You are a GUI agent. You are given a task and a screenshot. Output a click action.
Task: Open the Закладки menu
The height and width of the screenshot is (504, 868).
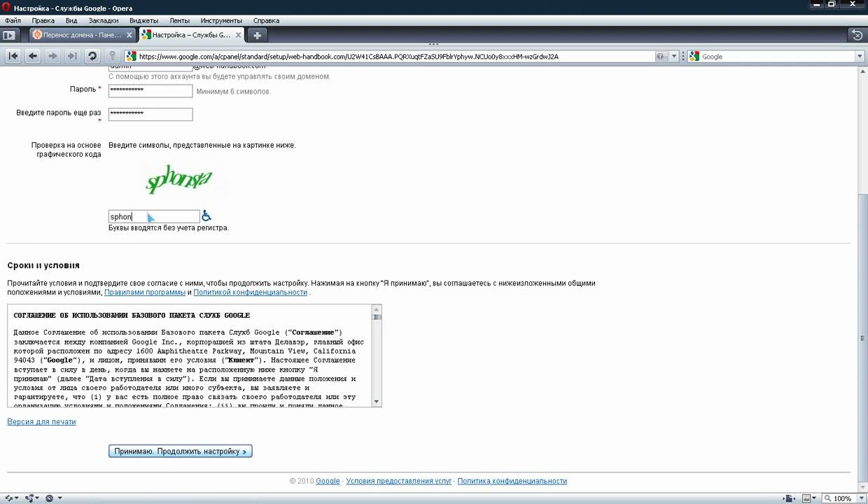pyautogui.click(x=104, y=20)
